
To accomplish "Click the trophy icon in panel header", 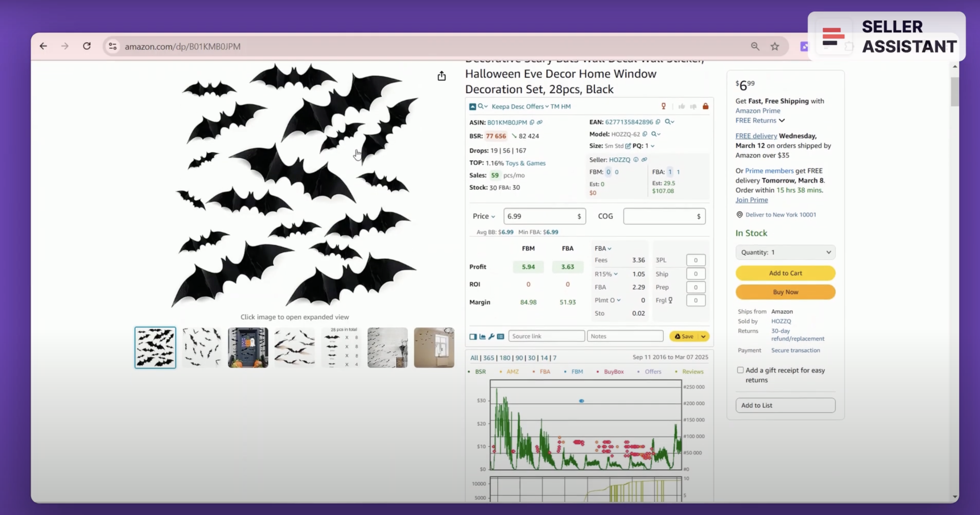I will [664, 107].
